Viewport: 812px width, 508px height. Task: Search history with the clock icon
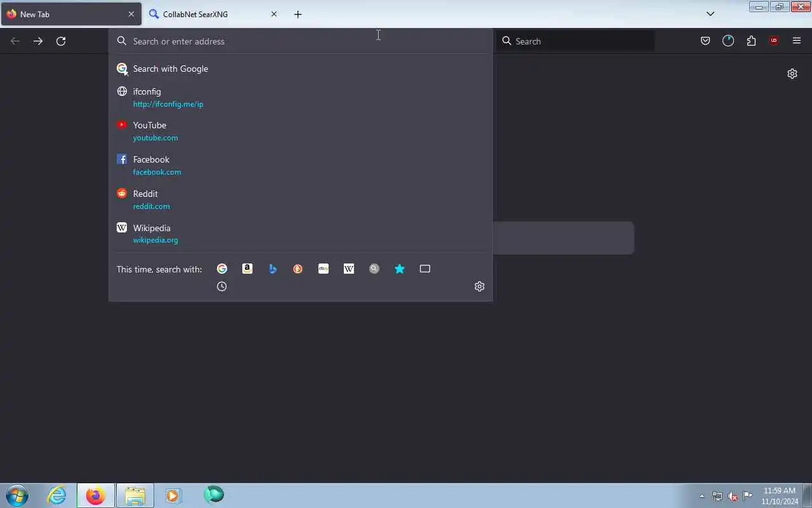click(222, 286)
